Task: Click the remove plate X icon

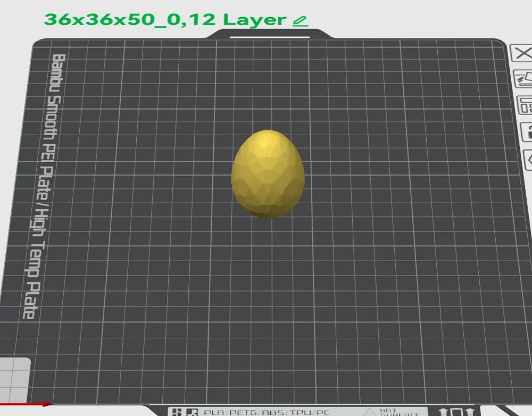Action: [522, 53]
